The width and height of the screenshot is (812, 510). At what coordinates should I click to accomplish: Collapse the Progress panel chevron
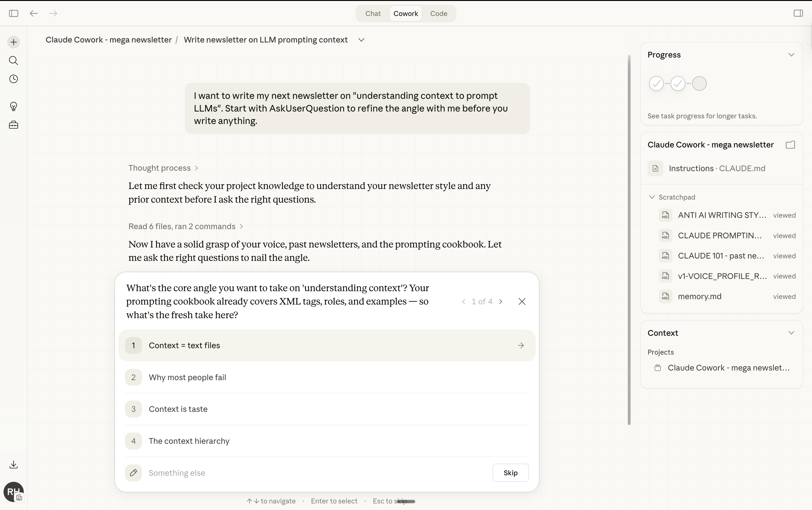[x=791, y=55]
